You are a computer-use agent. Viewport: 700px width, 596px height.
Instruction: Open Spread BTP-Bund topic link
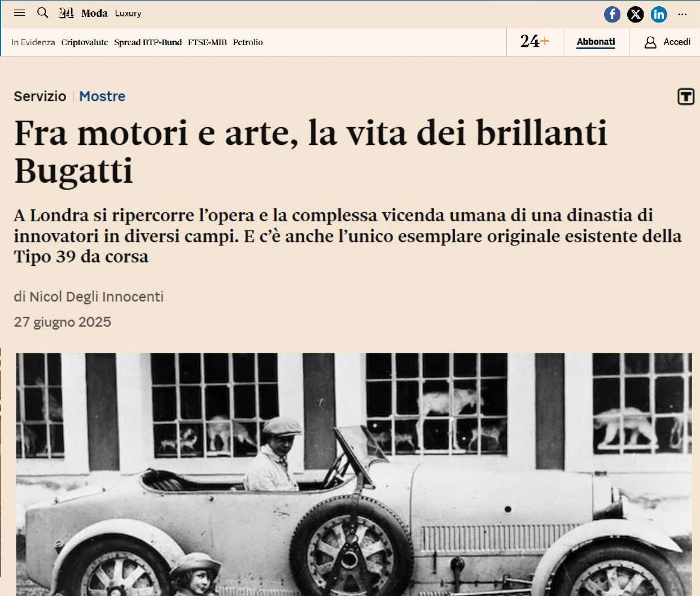[x=148, y=42]
